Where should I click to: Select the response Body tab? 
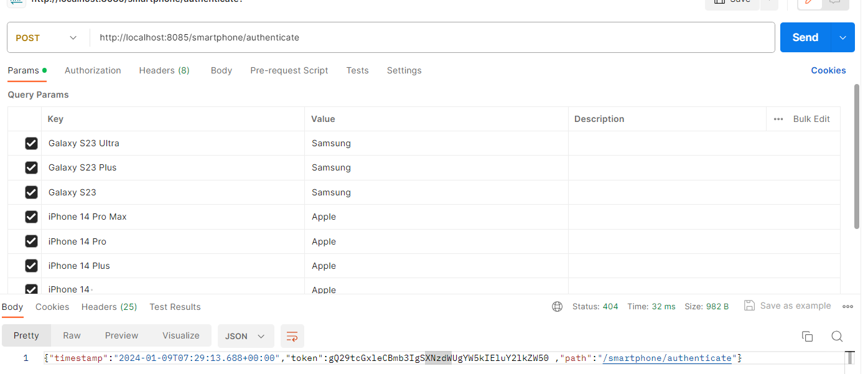(12, 307)
